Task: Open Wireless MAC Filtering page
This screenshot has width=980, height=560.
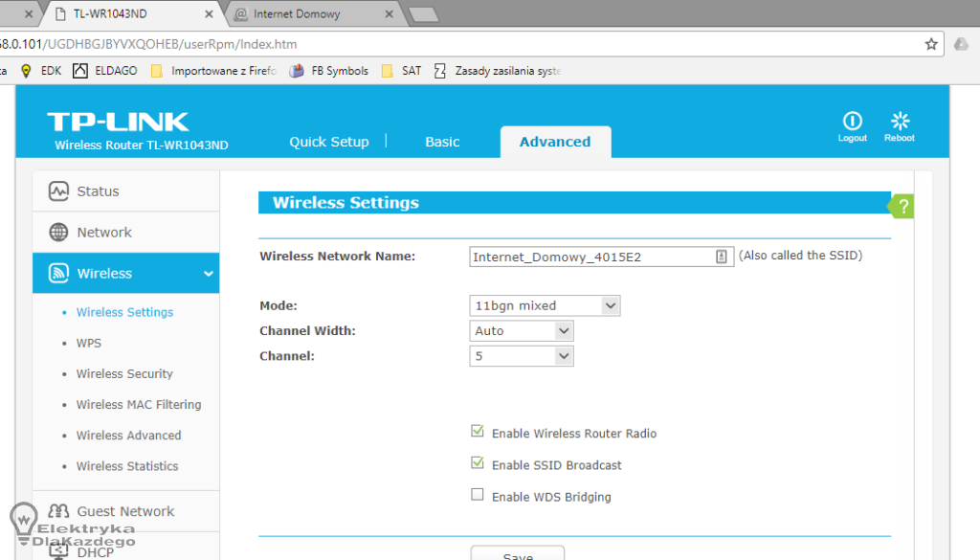Action: pyautogui.click(x=139, y=405)
